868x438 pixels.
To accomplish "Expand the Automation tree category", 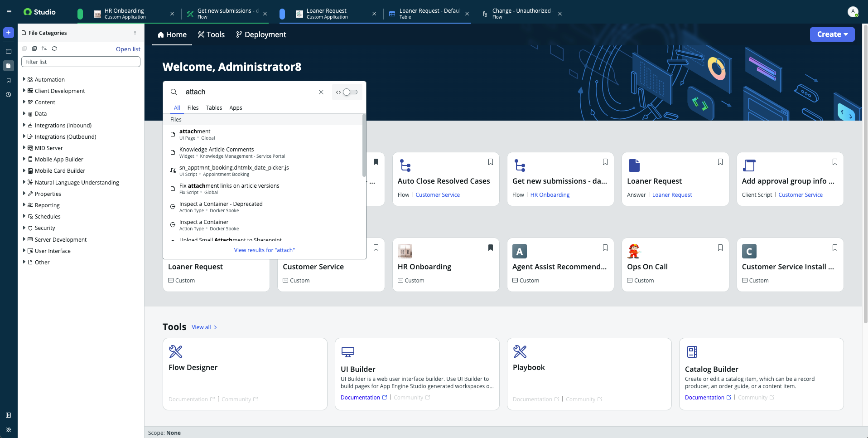I will 24,79.
